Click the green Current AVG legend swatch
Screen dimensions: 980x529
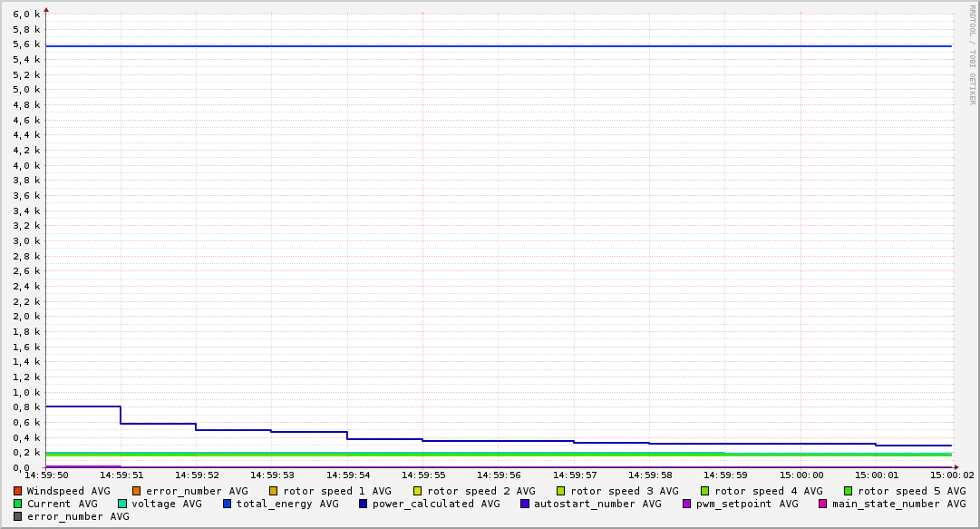pos(18,504)
